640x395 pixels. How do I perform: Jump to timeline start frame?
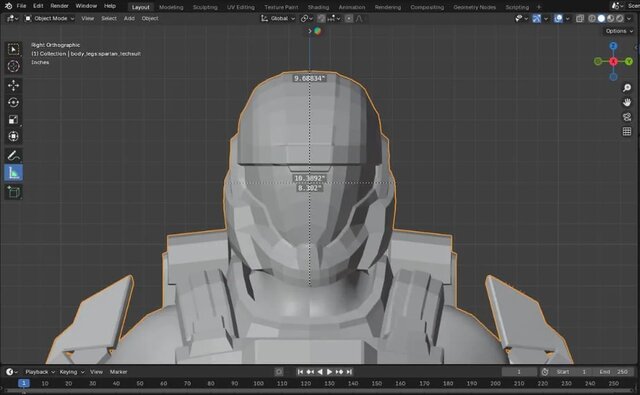click(x=300, y=372)
